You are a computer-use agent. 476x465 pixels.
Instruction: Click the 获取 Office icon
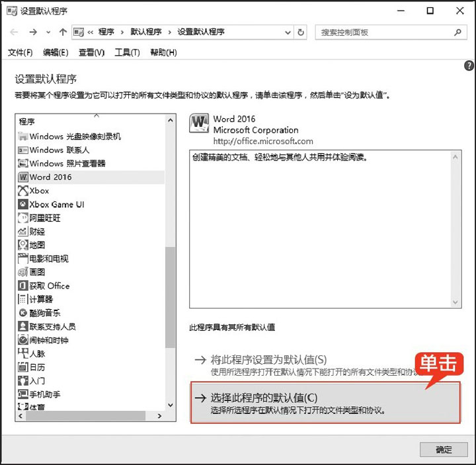(x=24, y=286)
